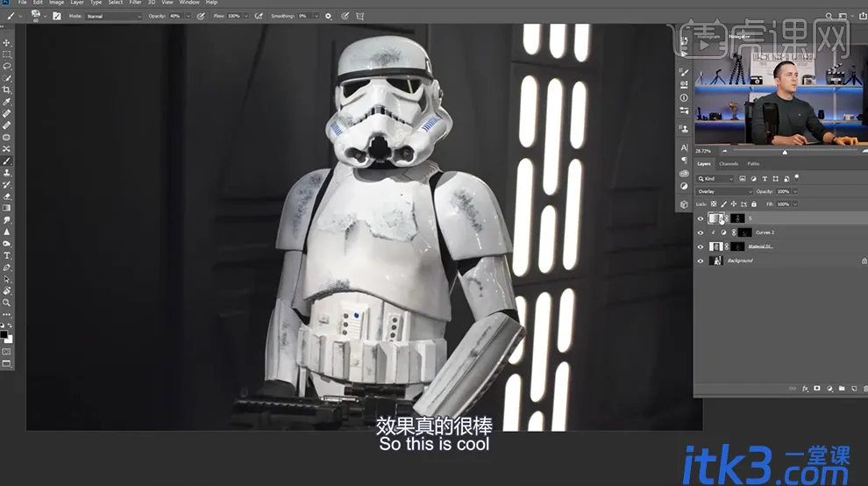Create a new group folder icon
Screen dimensions: 868x486
click(x=842, y=389)
